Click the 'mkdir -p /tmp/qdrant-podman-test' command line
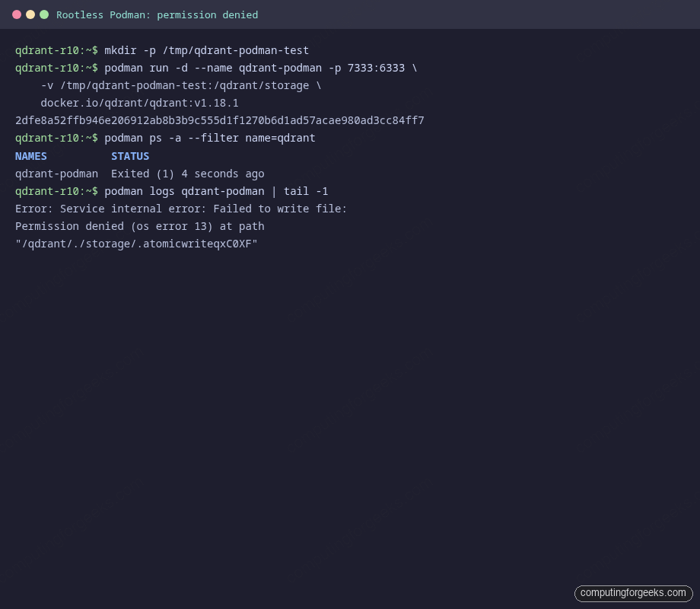The image size is (700, 609). tap(206, 50)
